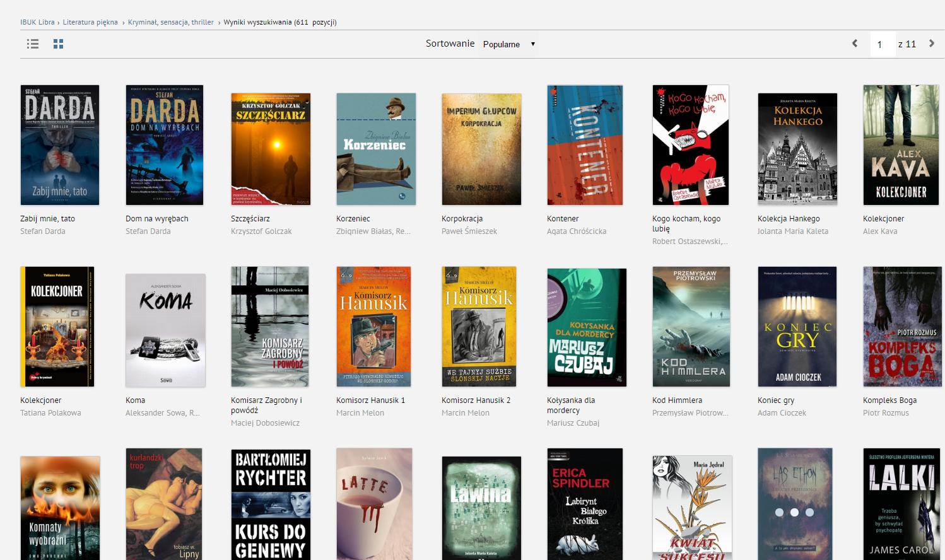Click title link Kod Himmlera
The image size is (945, 560).
pyautogui.click(x=678, y=400)
